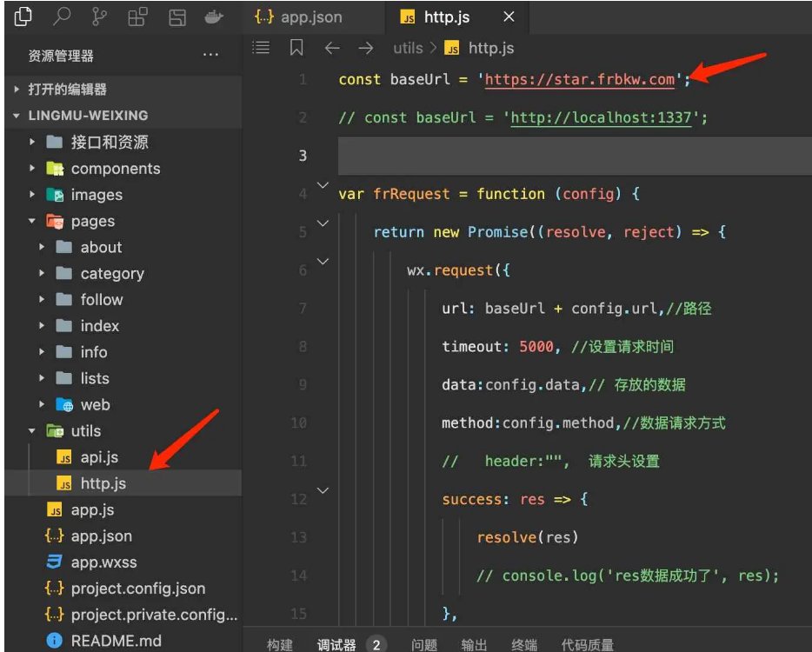Switch to the 代码质量 panel tab
The image size is (812, 652).
pyautogui.click(x=587, y=645)
